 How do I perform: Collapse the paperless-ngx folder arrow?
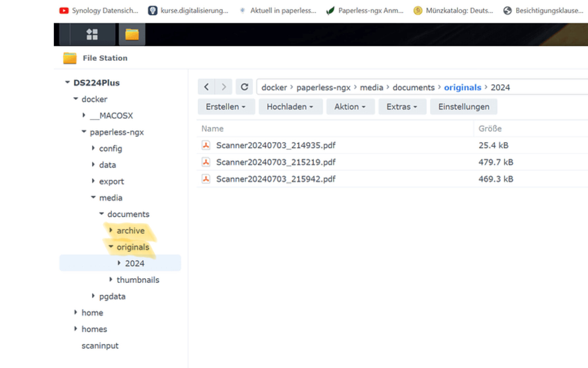(84, 132)
